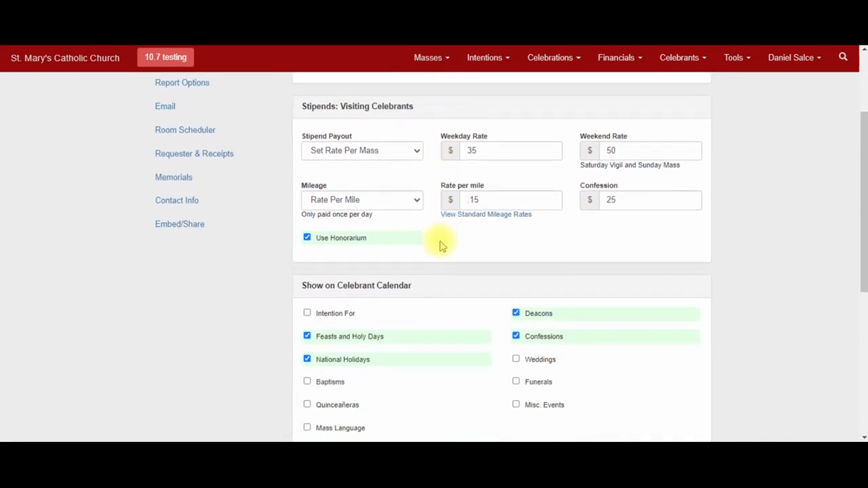Open Memorials in sidebar

[174, 178]
